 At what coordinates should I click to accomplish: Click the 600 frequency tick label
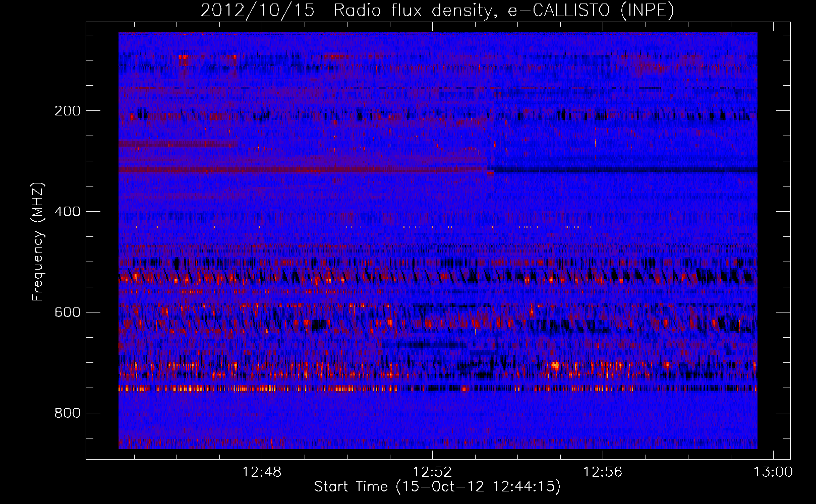coord(68,312)
